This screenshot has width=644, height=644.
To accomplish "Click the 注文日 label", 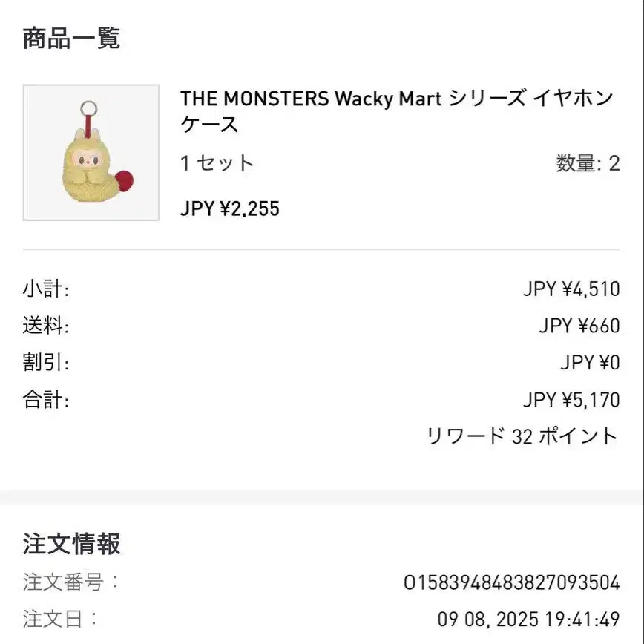I will click(60, 619).
